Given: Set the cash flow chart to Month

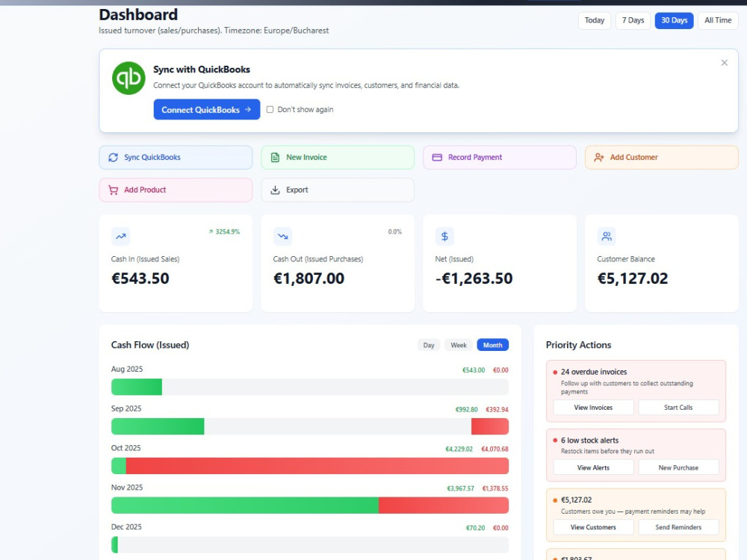Looking at the screenshot, I should pyautogui.click(x=492, y=345).
